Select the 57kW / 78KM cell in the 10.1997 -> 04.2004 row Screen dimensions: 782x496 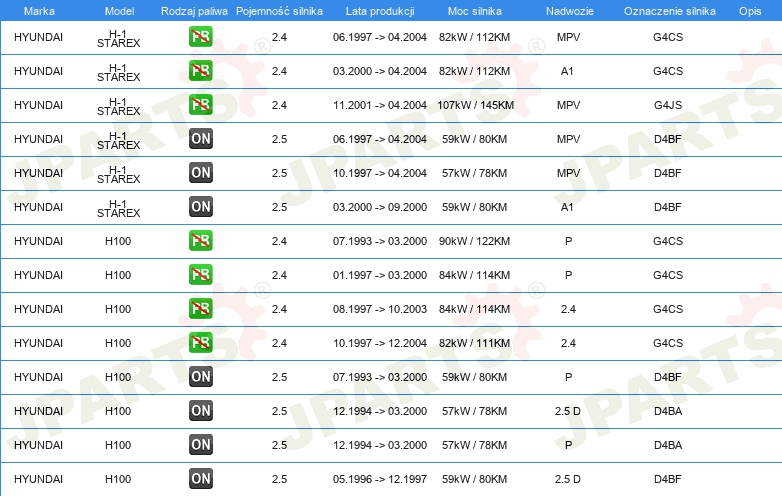pyautogui.click(x=474, y=173)
